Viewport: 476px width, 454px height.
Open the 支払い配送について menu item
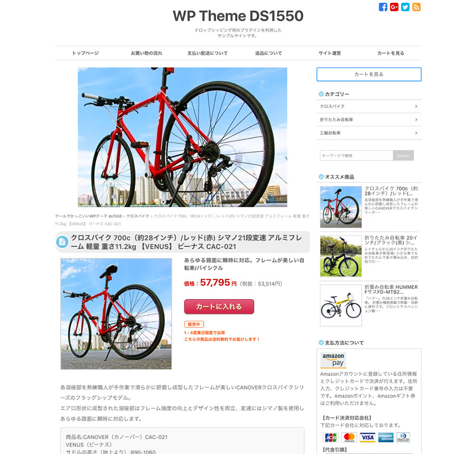(208, 53)
